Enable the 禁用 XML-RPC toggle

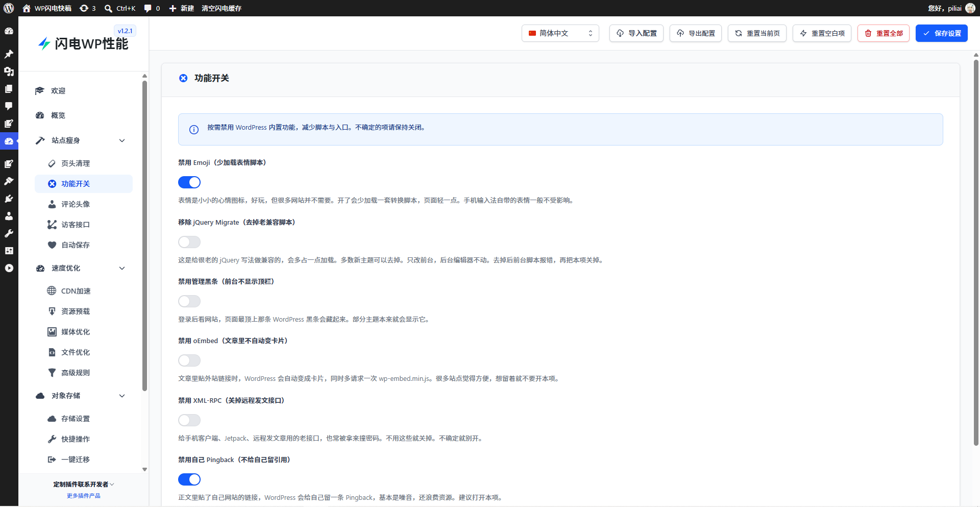pyautogui.click(x=189, y=420)
